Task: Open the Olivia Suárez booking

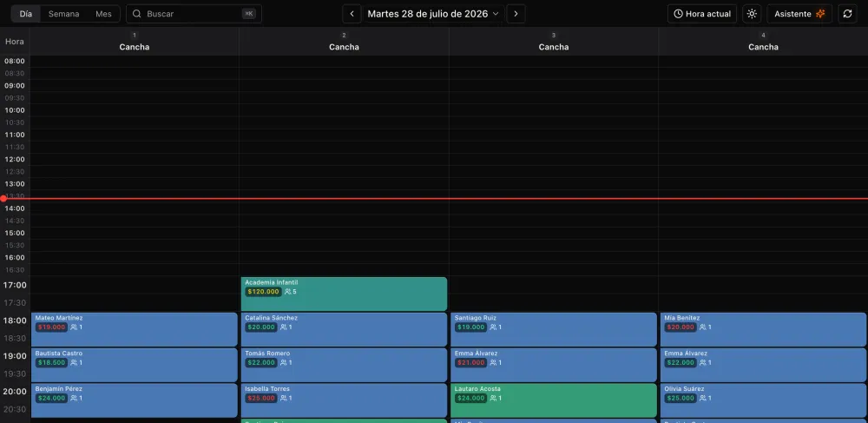Action: tap(764, 400)
